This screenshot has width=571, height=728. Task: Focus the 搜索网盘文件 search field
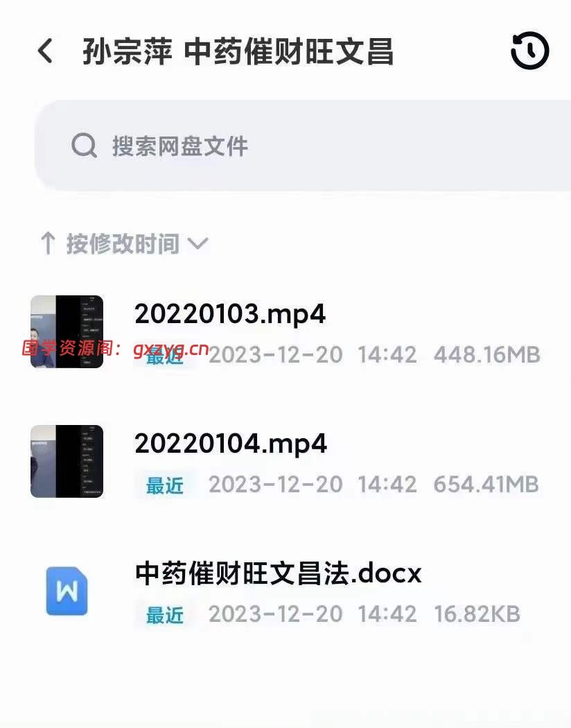pos(302,146)
